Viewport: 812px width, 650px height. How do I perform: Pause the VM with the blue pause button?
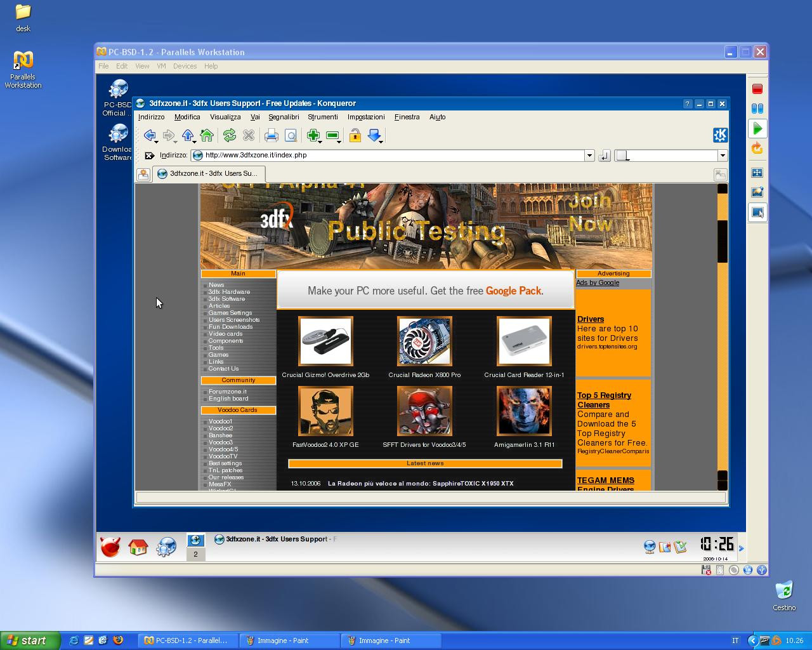[x=757, y=109]
